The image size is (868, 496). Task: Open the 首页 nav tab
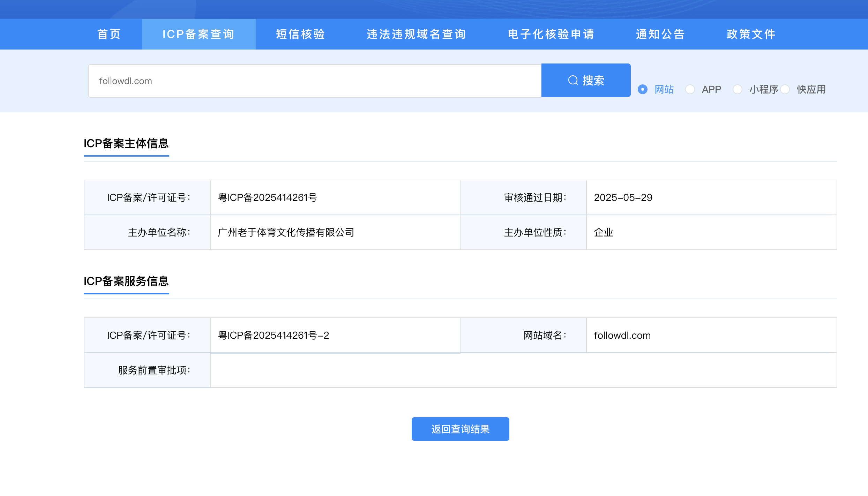tap(109, 34)
